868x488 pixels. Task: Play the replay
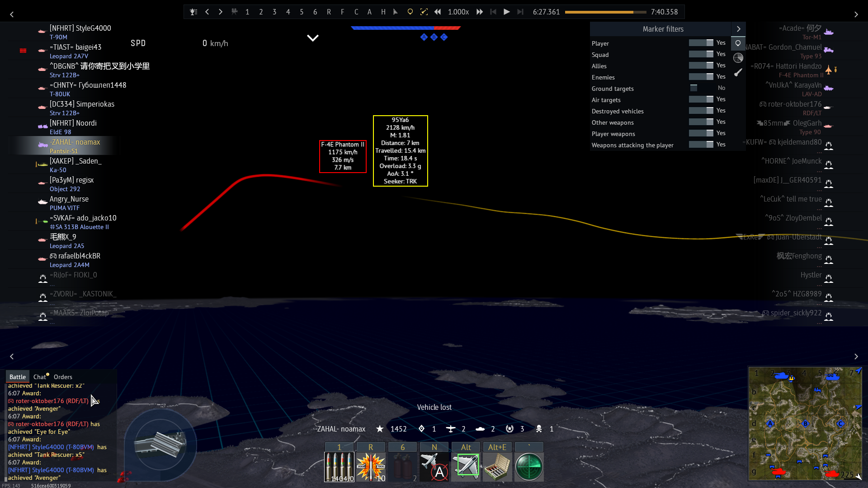[x=507, y=12]
